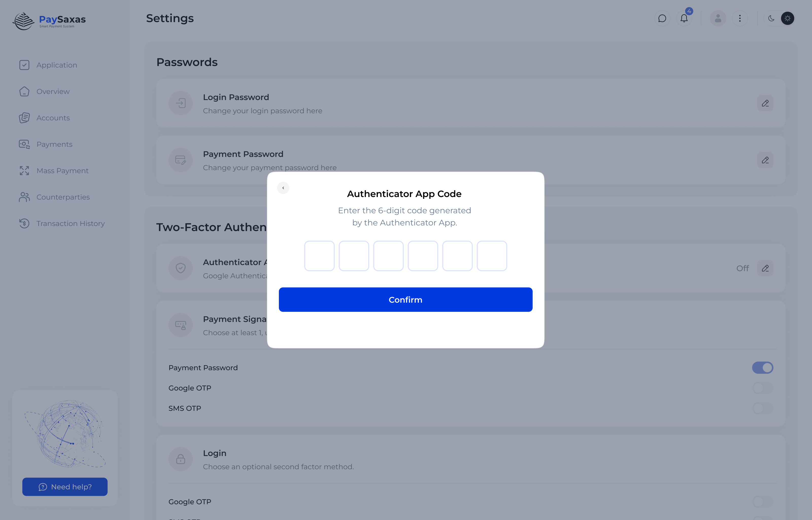
Task: Switch to light mode sun icon
Action: tap(787, 18)
